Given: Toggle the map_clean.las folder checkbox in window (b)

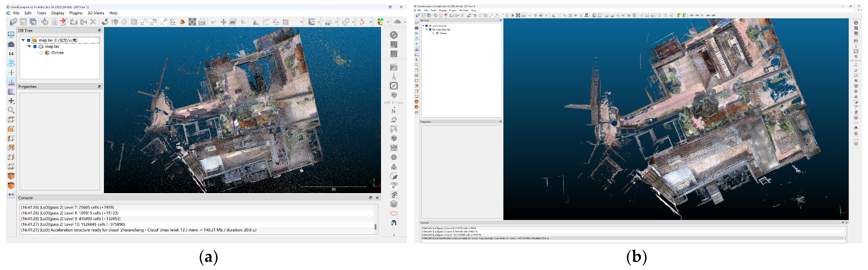Looking at the screenshot, I should [x=427, y=26].
